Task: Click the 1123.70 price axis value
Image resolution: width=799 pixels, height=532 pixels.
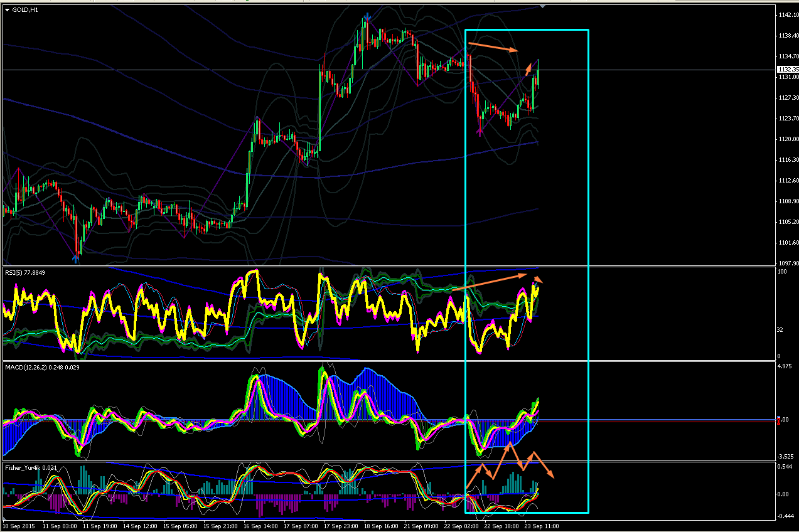Action: [x=787, y=118]
